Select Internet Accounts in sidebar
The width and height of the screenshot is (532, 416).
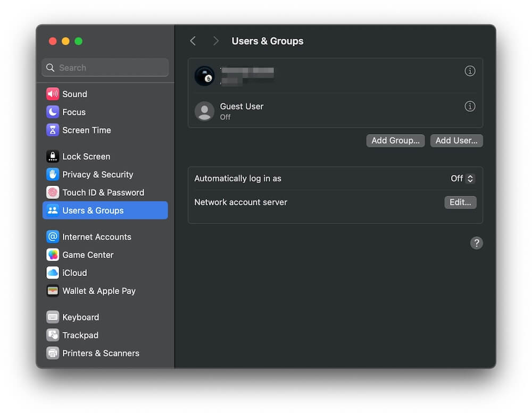pos(105,237)
